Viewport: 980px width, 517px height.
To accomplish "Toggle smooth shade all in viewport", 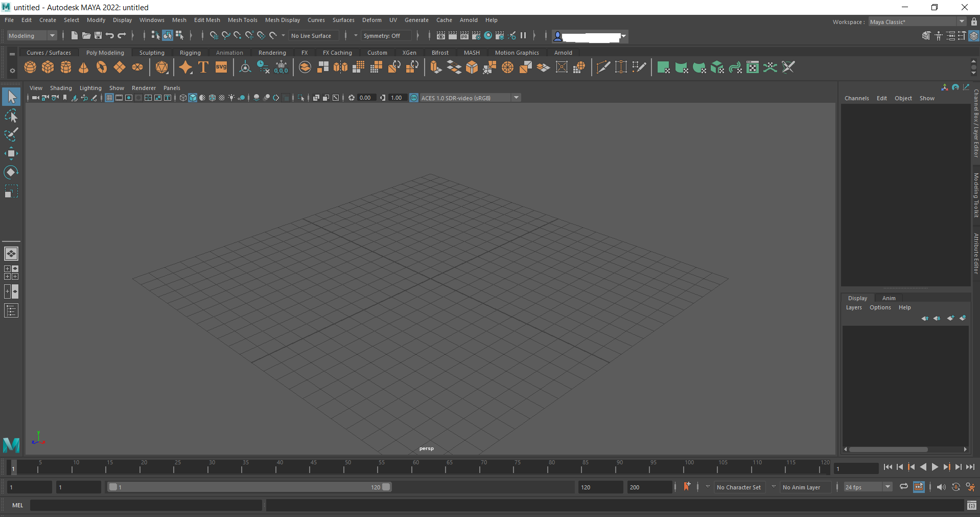I will 193,98.
